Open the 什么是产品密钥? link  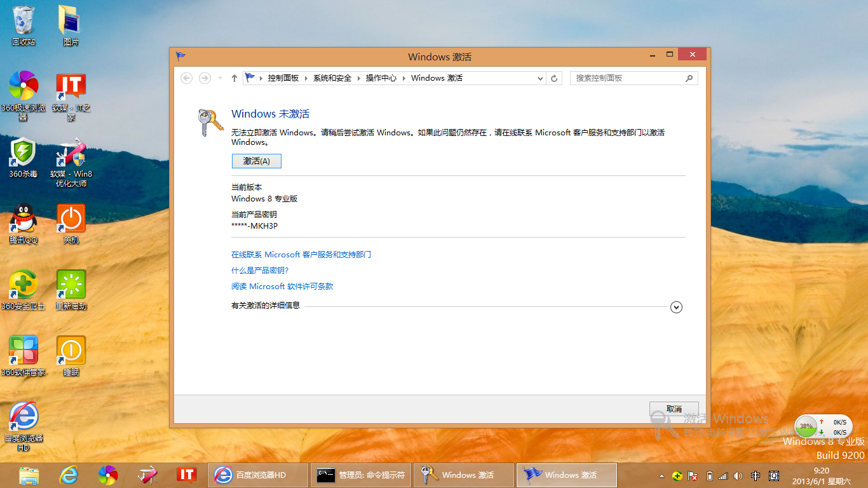260,271
